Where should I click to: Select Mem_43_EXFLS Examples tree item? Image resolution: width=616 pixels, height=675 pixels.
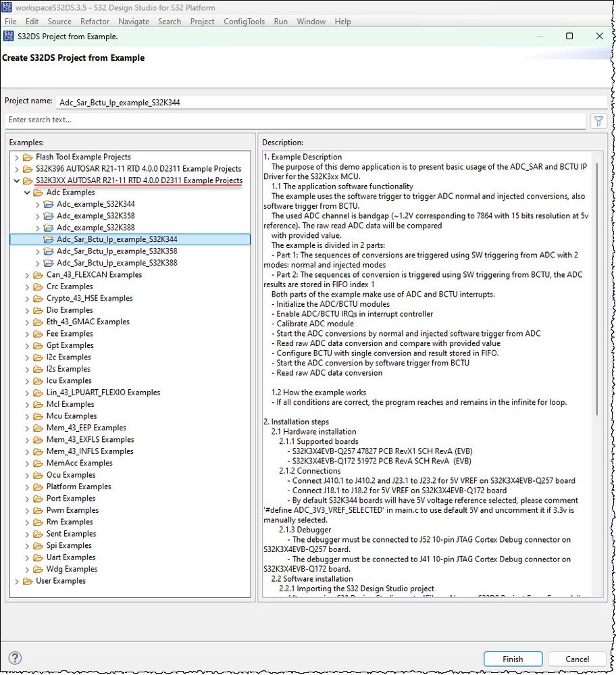(90, 439)
